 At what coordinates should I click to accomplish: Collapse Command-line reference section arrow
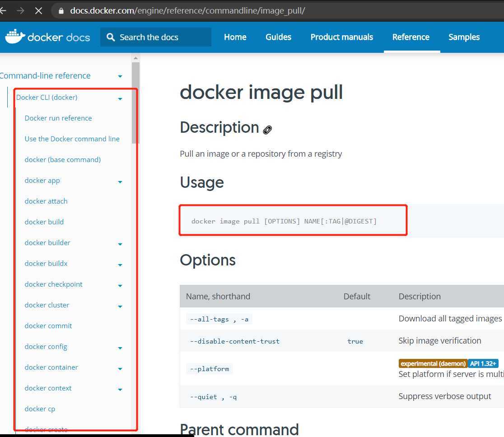120,76
